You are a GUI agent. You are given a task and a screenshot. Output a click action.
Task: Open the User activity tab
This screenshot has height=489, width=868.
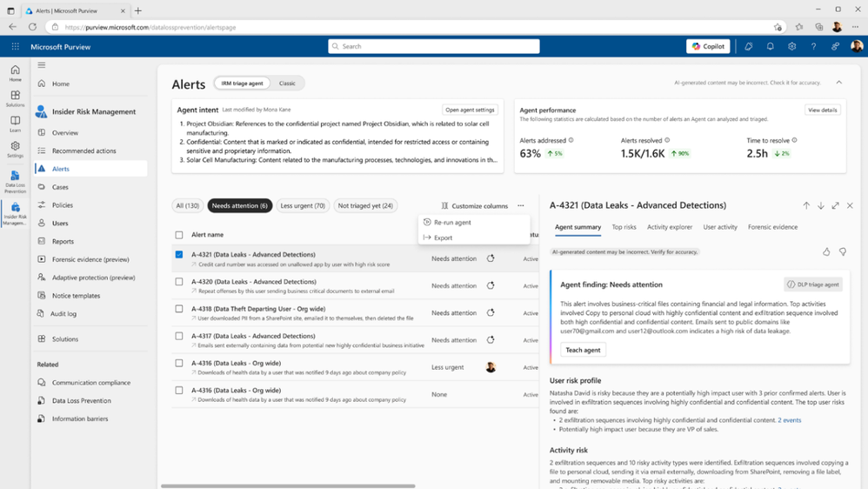pyautogui.click(x=720, y=227)
